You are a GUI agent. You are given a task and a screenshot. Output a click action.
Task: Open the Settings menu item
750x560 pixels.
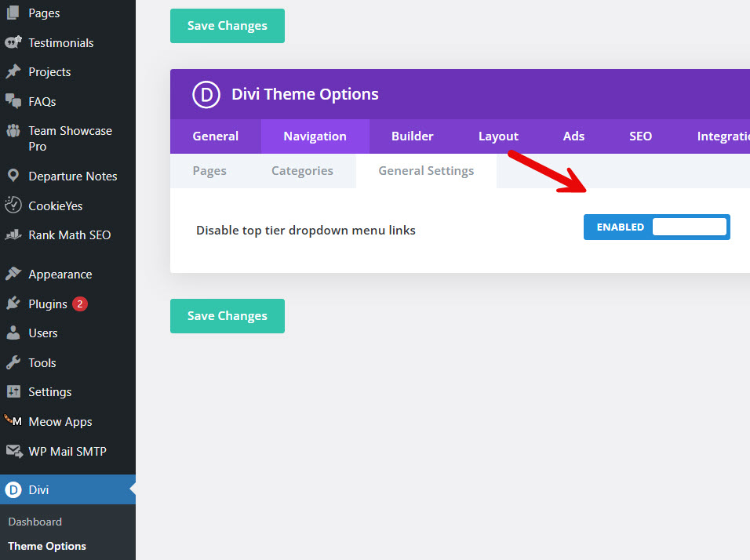tap(50, 392)
